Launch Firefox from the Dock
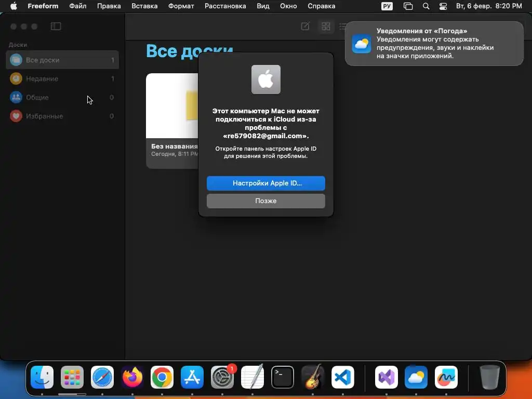This screenshot has width=532, height=399. coord(132,377)
